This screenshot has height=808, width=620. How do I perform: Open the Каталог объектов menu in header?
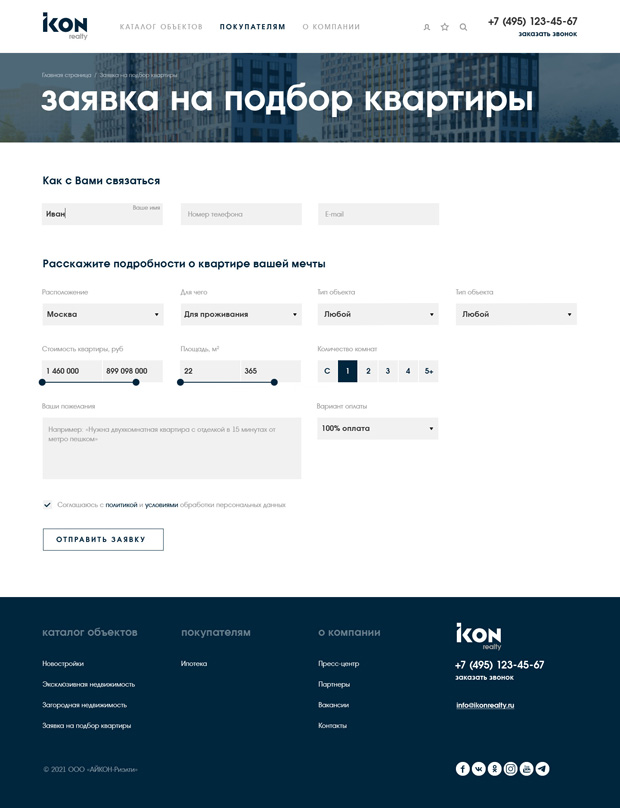161,27
